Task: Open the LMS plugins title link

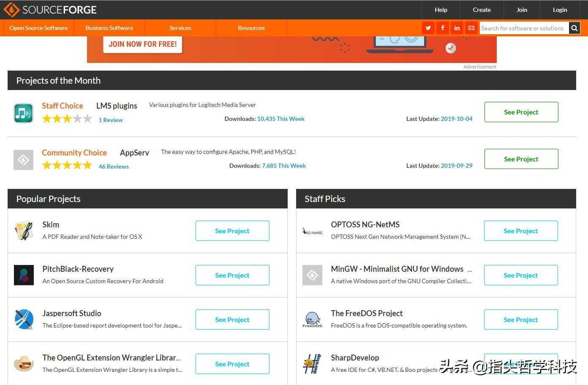Action: [117, 106]
